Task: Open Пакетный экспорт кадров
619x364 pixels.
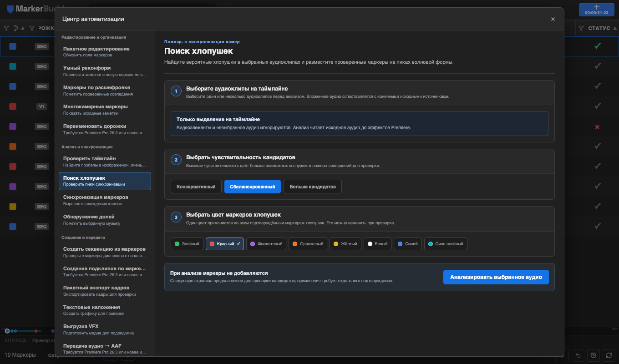Action: 105,290
